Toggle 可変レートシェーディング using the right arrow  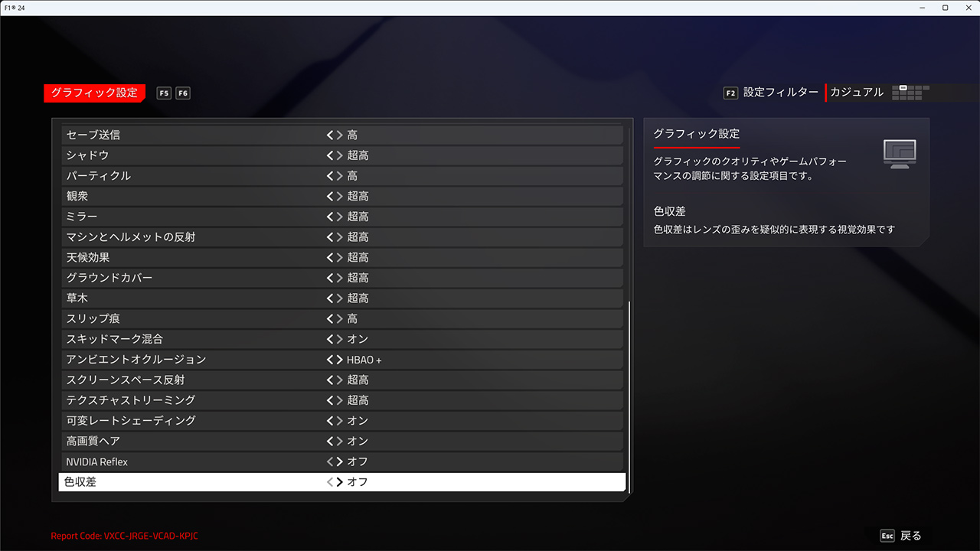(x=339, y=421)
